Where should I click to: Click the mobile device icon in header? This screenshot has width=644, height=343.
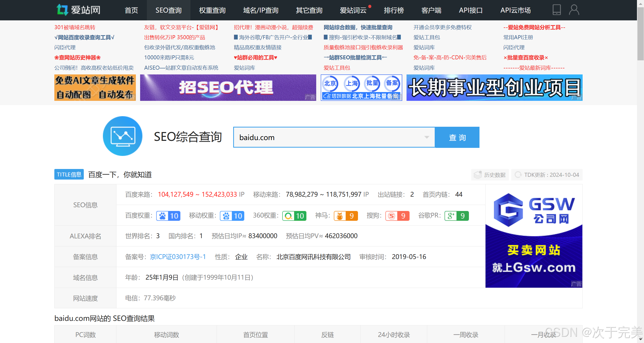point(556,10)
